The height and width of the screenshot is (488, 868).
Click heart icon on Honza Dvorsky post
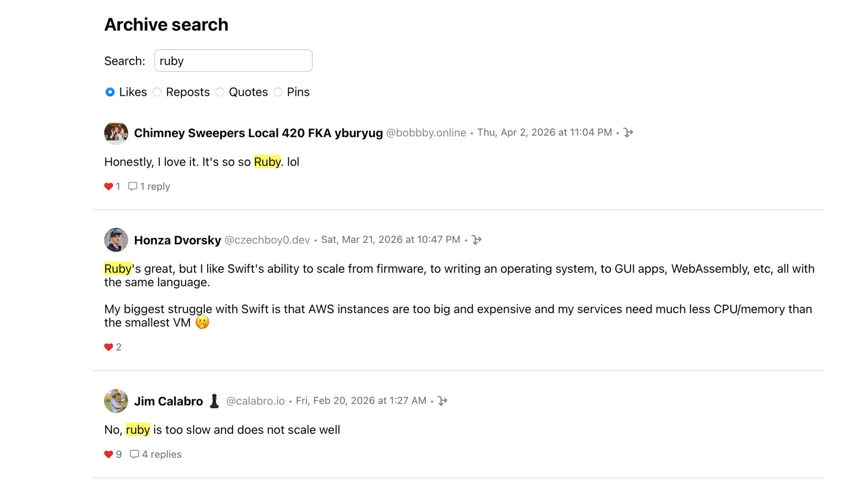(108, 347)
